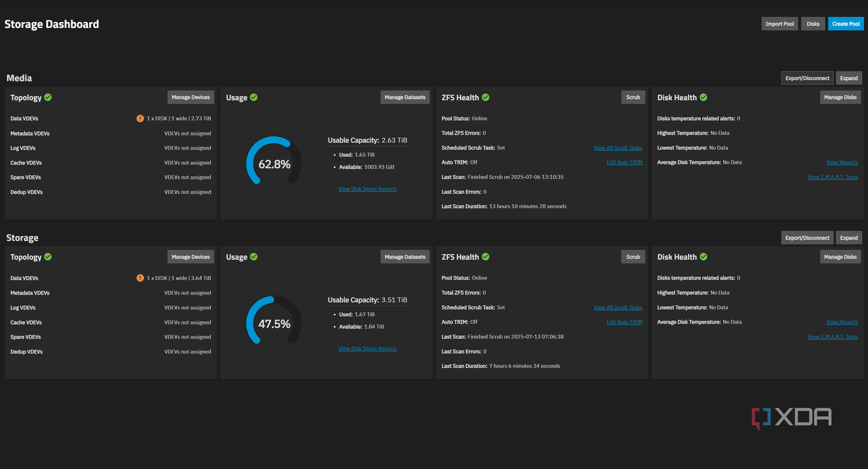
Task: Follow View All Scrub Tasks link under Media
Action: 618,148
